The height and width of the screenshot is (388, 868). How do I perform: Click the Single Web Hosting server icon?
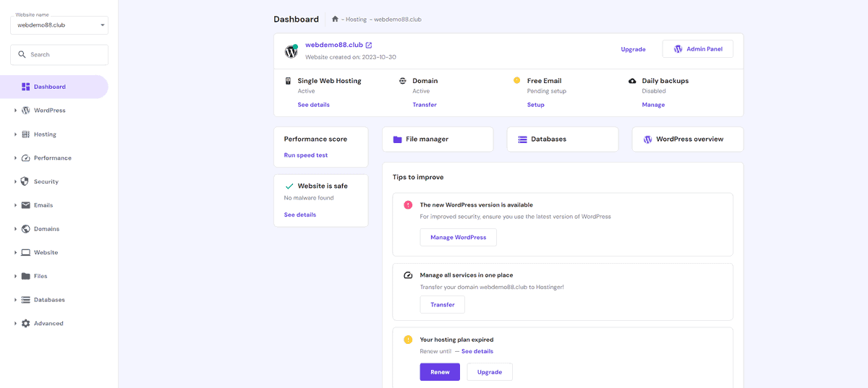[x=289, y=81]
